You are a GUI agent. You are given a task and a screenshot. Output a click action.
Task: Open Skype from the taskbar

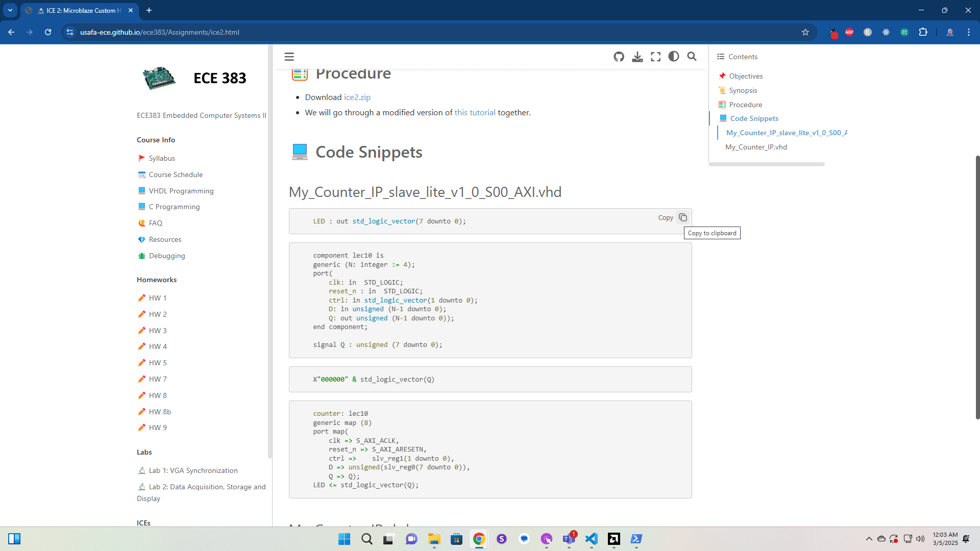pos(502,539)
